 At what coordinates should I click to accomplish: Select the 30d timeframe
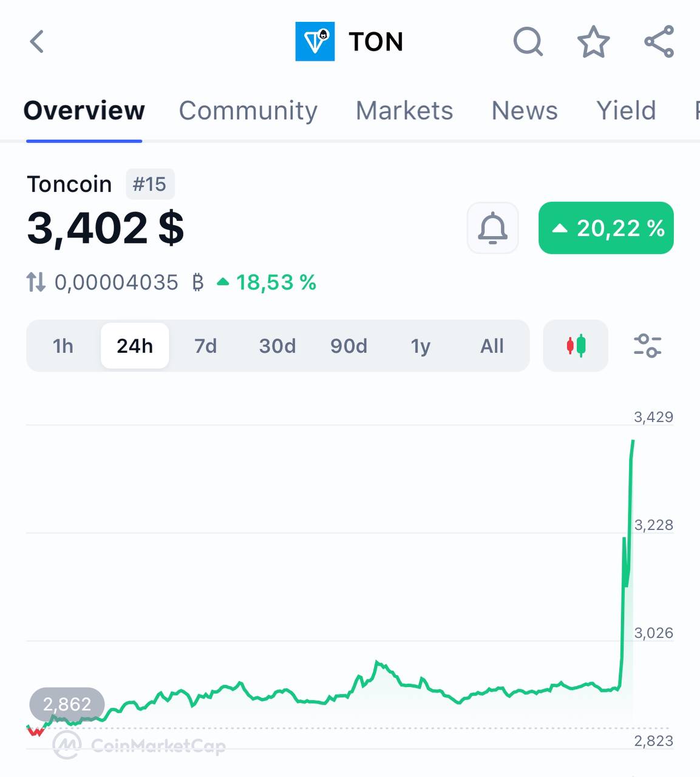click(277, 346)
